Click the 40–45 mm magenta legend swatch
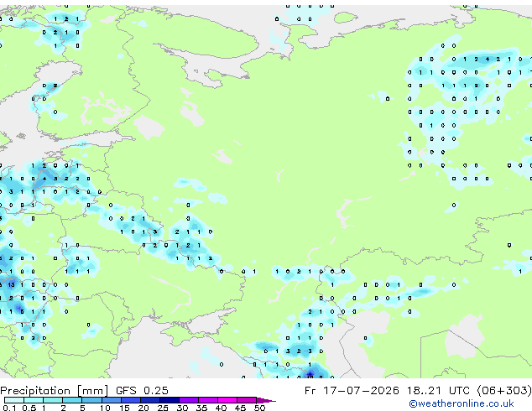This screenshot has height=411, width=532. pos(227,400)
